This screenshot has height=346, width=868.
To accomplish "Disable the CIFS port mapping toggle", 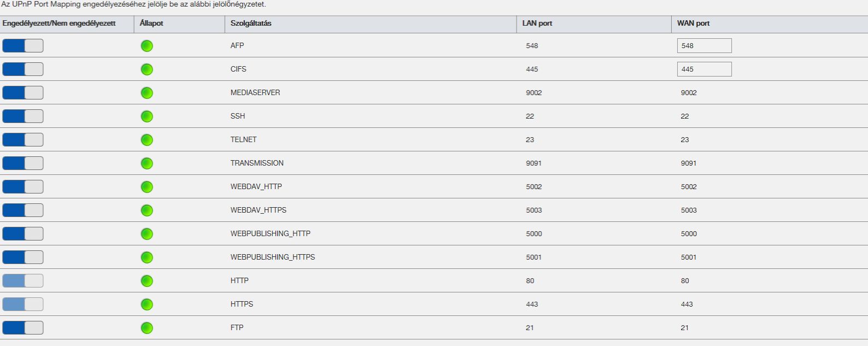I will coord(22,69).
